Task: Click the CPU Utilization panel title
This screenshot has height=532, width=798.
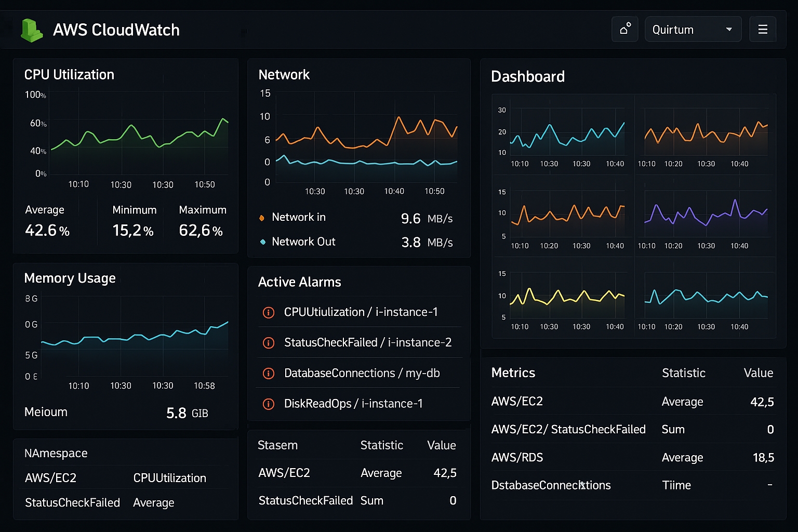Action: (69, 75)
